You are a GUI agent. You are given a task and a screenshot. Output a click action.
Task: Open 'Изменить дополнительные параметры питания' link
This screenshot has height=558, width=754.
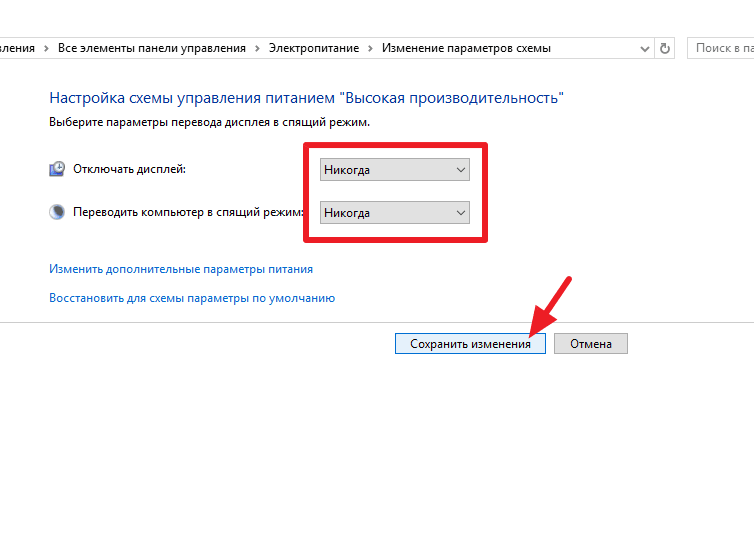click(181, 269)
